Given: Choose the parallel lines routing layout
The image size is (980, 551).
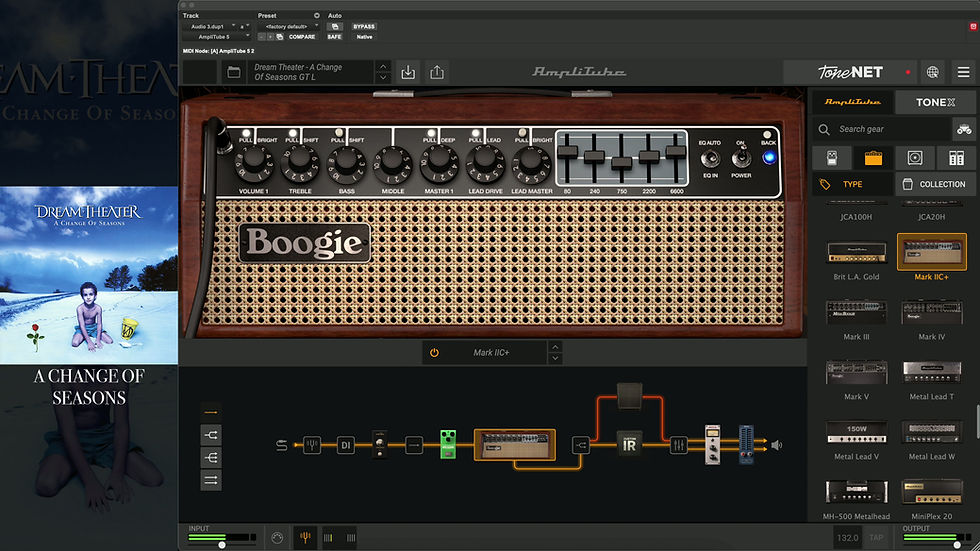Looking at the screenshot, I should tap(211, 480).
